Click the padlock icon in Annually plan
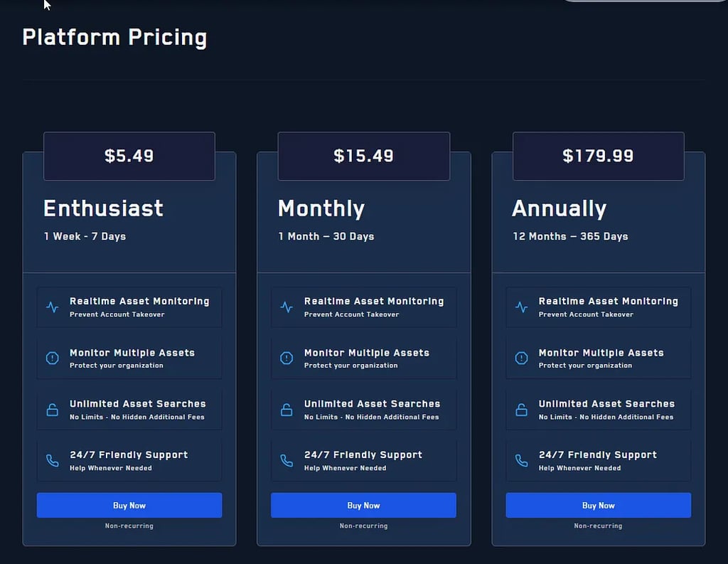The height and width of the screenshot is (564, 728). pos(521,410)
